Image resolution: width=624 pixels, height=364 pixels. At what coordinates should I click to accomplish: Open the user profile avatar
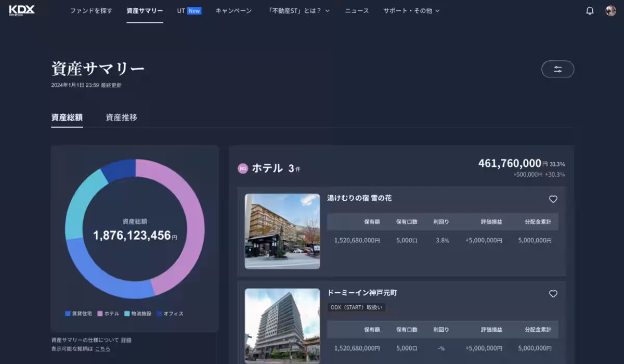click(x=610, y=11)
